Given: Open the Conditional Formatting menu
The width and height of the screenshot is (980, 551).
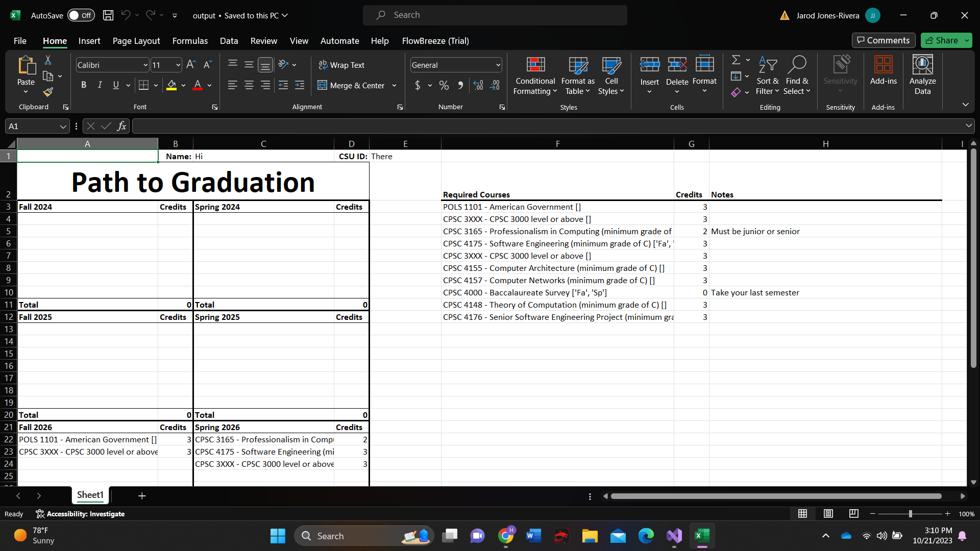Looking at the screenshot, I should [x=535, y=75].
